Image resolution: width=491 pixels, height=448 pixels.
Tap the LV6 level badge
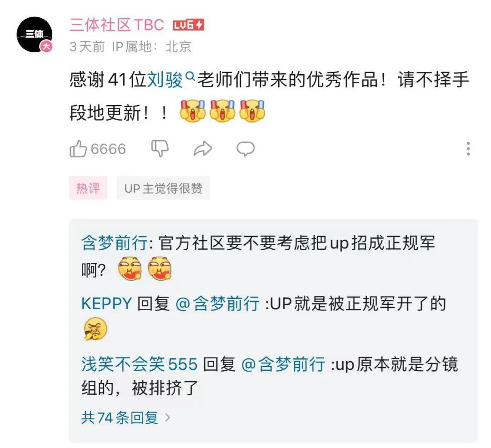click(189, 25)
